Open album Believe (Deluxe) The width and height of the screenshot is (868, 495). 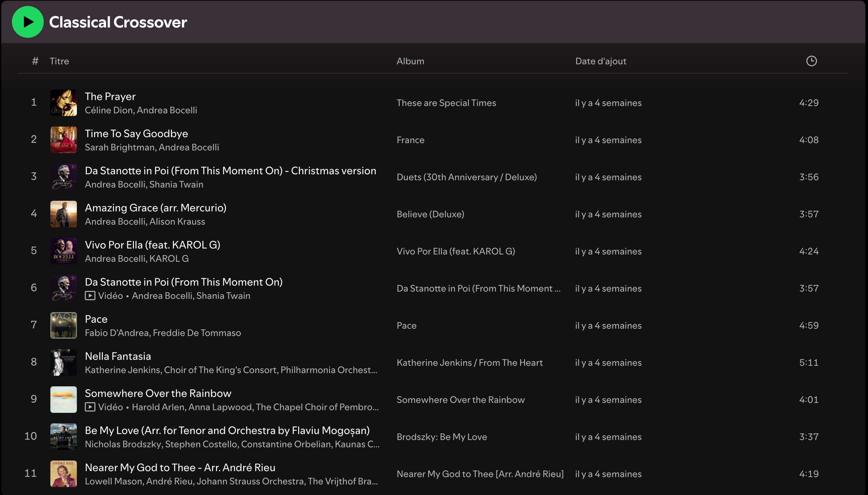tap(430, 214)
